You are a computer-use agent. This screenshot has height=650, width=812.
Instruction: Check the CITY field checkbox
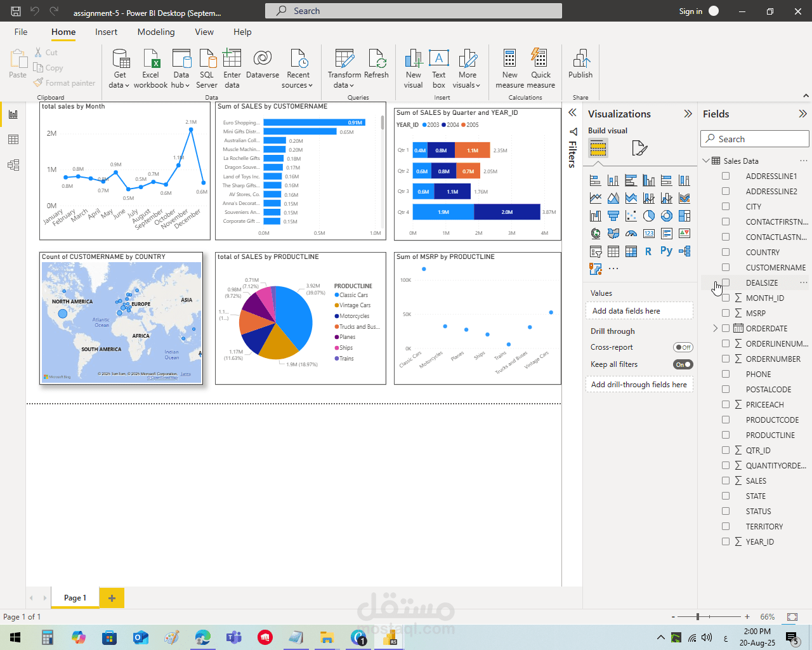726,206
